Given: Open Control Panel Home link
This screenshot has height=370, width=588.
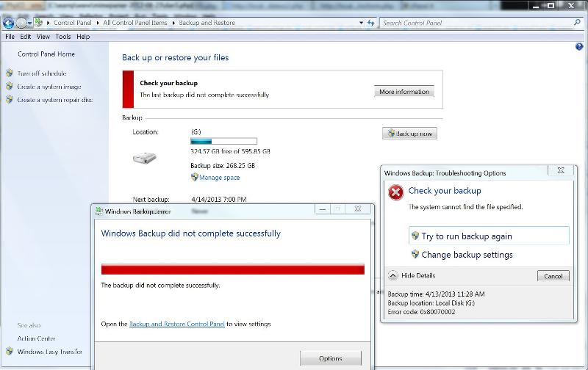Looking at the screenshot, I should click(x=46, y=54).
